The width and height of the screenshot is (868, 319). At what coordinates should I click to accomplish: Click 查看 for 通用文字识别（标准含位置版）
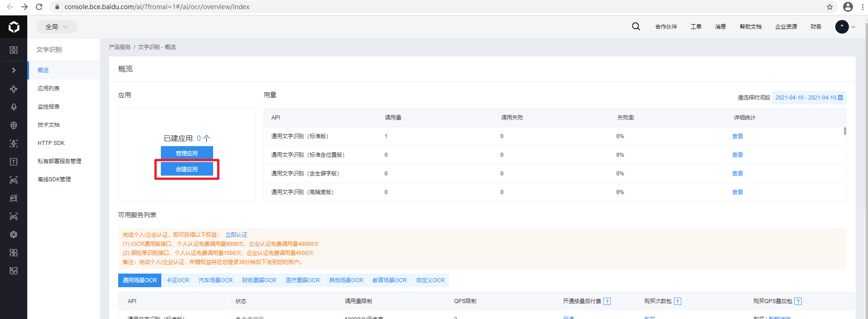click(x=738, y=155)
